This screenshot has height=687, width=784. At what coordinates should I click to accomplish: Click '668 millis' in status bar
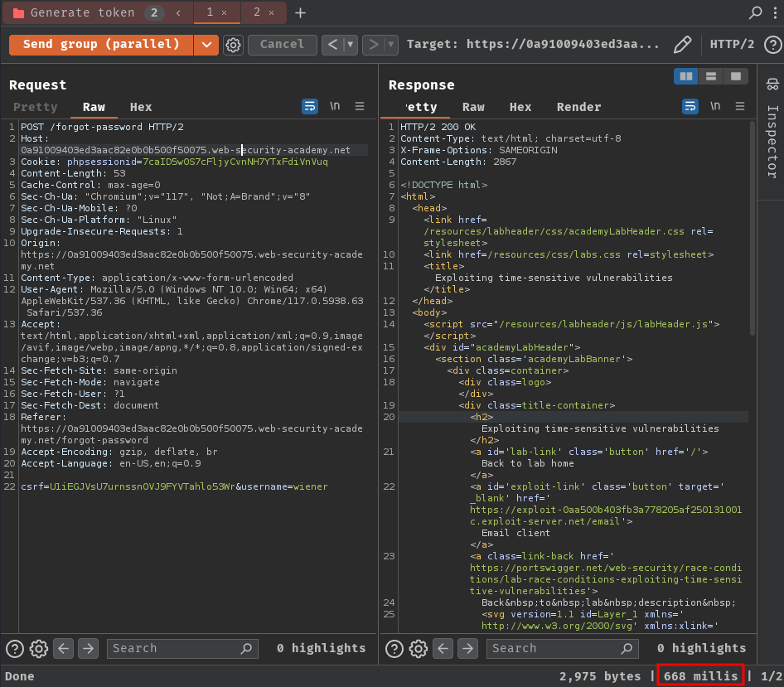coord(700,676)
